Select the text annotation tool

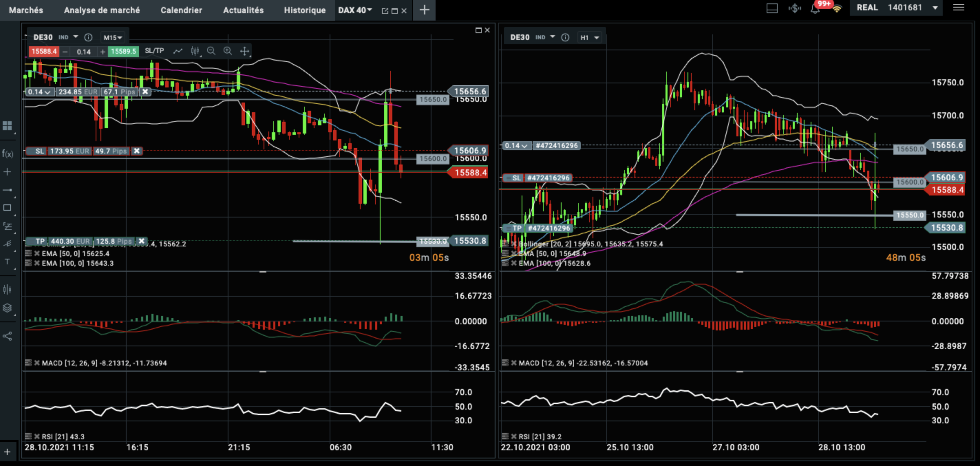point(7,262)
